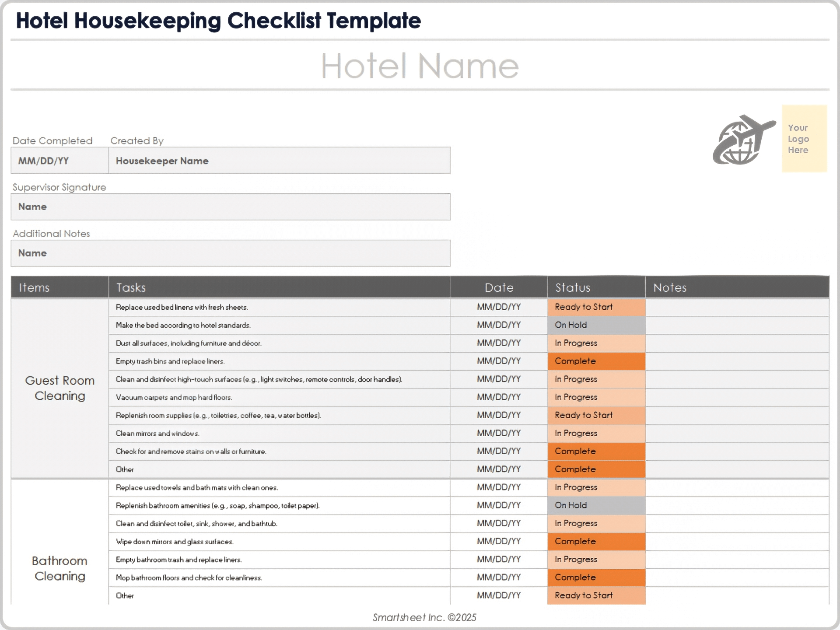Image resolution: width=840 pixels, height=630 pixels.
Task: Click the airplane and globe logo icon
Action: click(743, 140)
